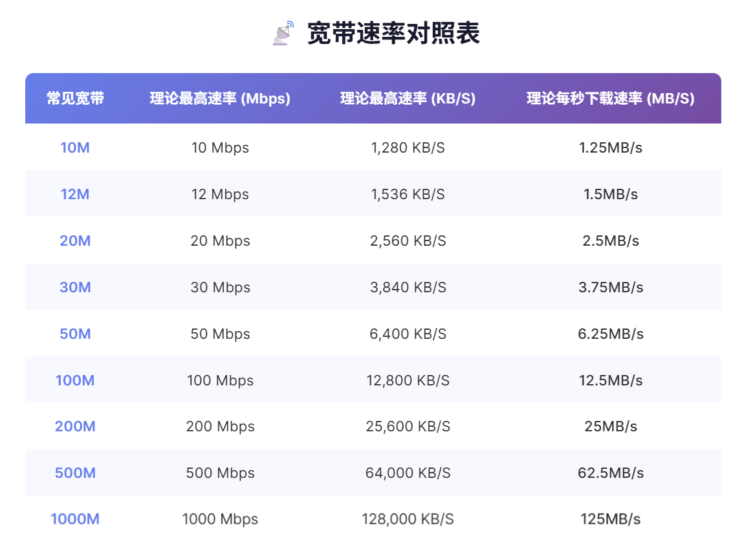The width and height of the screenshot is (744, 560).
Task: Select the 64,000 KB/S cell
Action: [408, 472]
